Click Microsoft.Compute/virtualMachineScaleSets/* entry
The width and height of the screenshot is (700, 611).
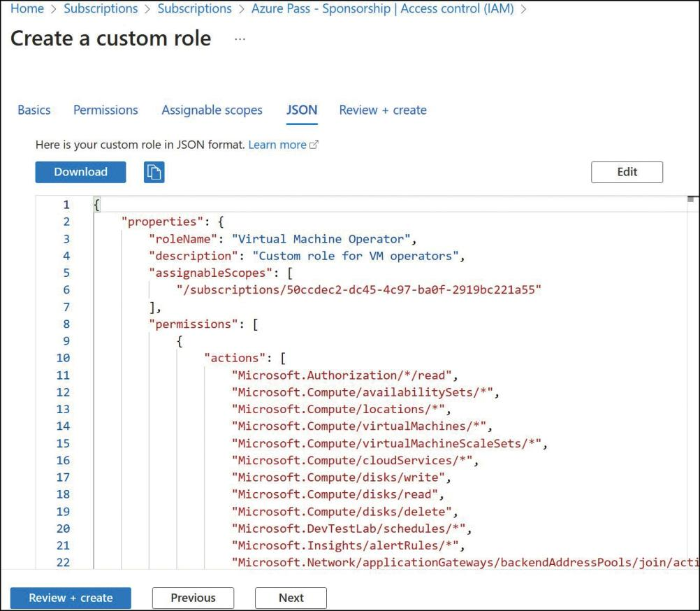pyautogui.click(x=386, y=443)
